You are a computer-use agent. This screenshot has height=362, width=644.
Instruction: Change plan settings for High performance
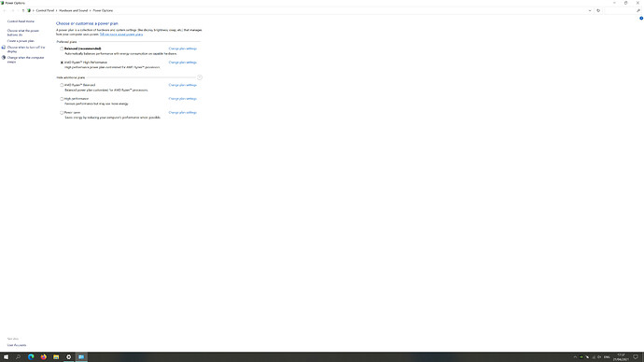183,99
